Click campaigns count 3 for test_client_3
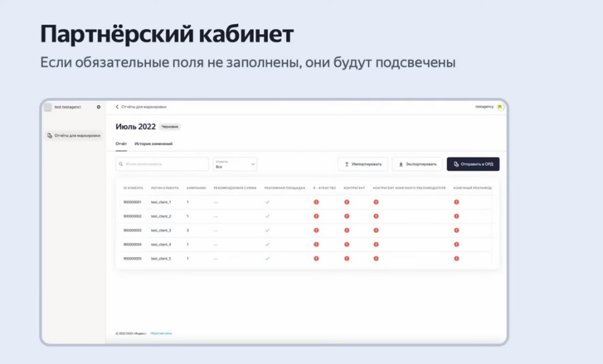Screen dimensions: 603x364 coord(188,230)
